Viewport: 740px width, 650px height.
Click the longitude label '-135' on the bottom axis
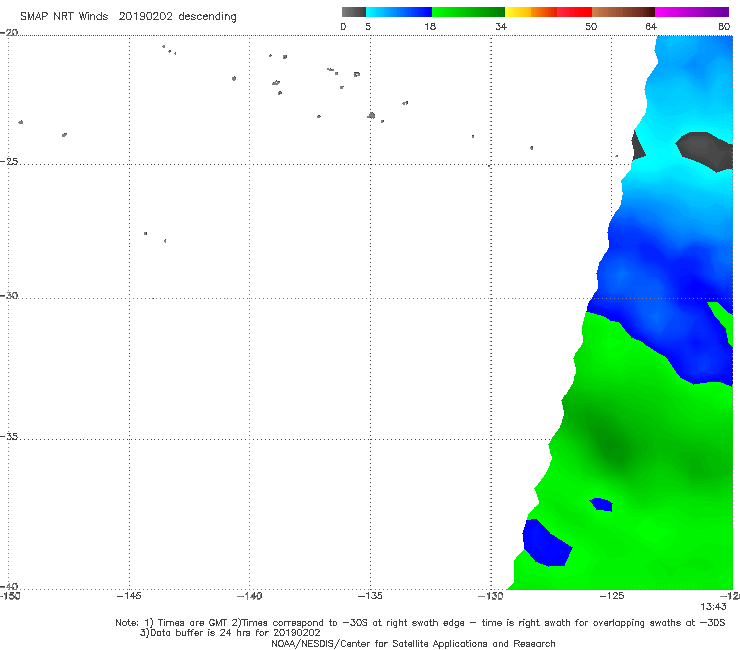tap(370, 596)
